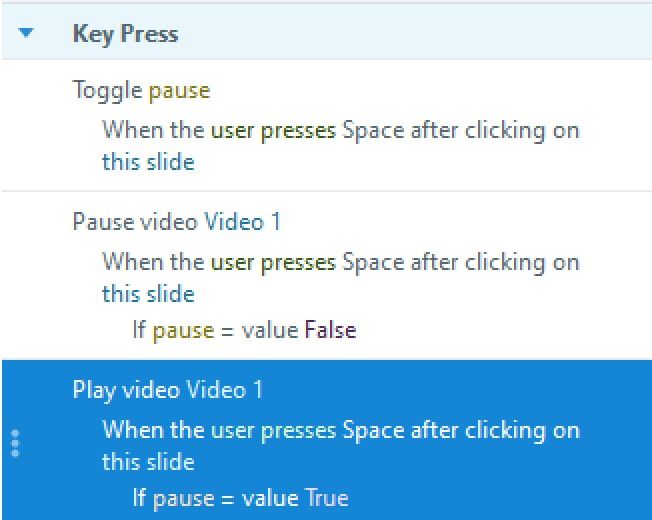This screenshot has height=520, width=652.
Task: Open the pause variable in Toggle trigger
Action: pos(179,90)
